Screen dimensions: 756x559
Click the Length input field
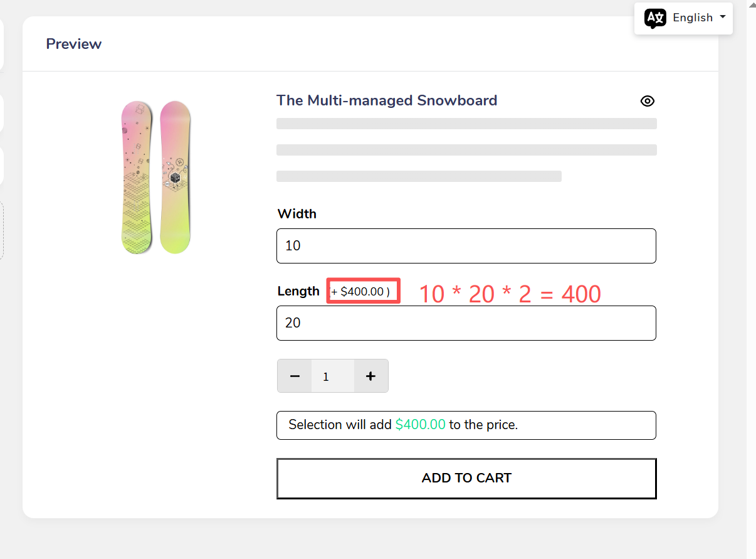pos(466,323)
